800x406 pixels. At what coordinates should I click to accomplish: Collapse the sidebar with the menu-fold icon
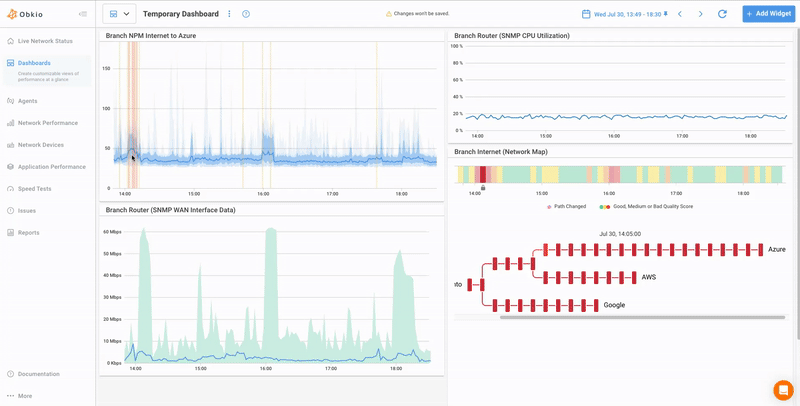[x=82, y=14]
